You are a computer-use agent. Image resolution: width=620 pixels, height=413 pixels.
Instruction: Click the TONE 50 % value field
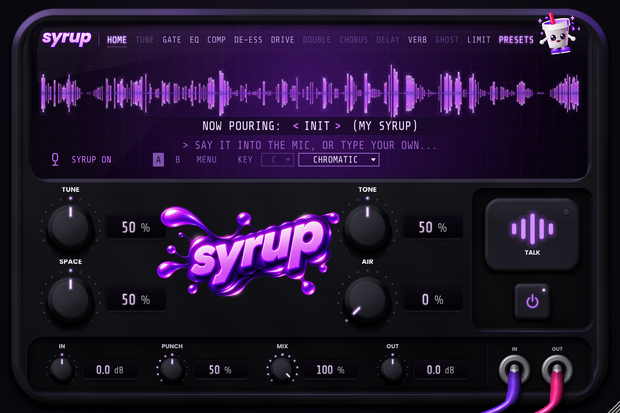click(433, 227)
